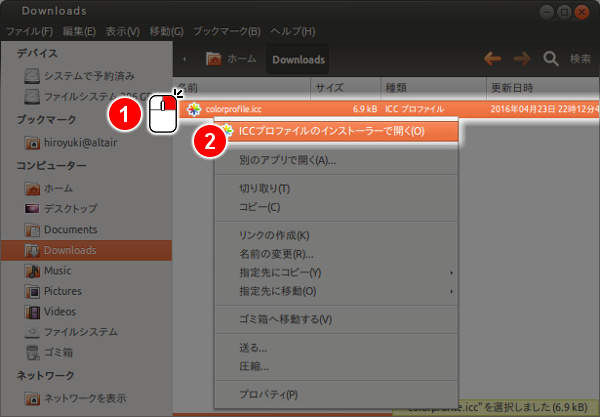Image resolution: width=600 pixels, height=417 pixels.
Task: Choose ICCプロファイルのインストーラーで開く(O)
Action: pyautogui.click(x=336, y=131)
